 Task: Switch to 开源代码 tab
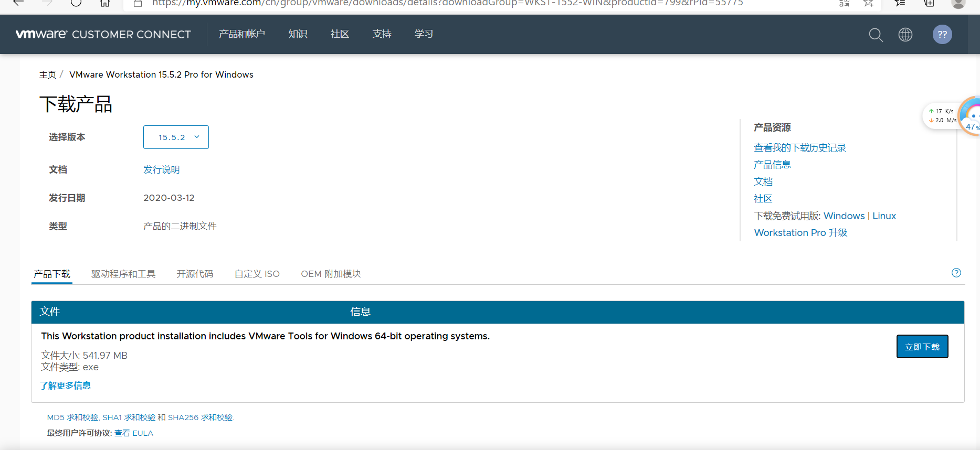tap(195, 274)
